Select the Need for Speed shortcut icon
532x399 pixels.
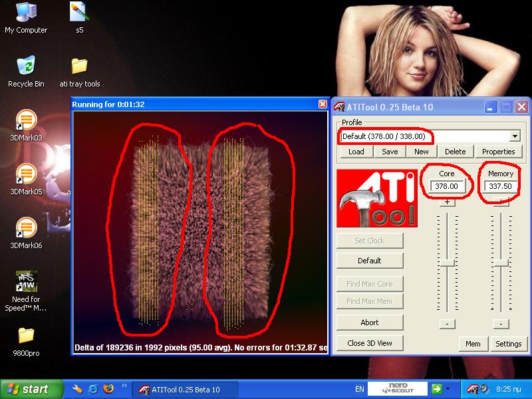point(26,291)
